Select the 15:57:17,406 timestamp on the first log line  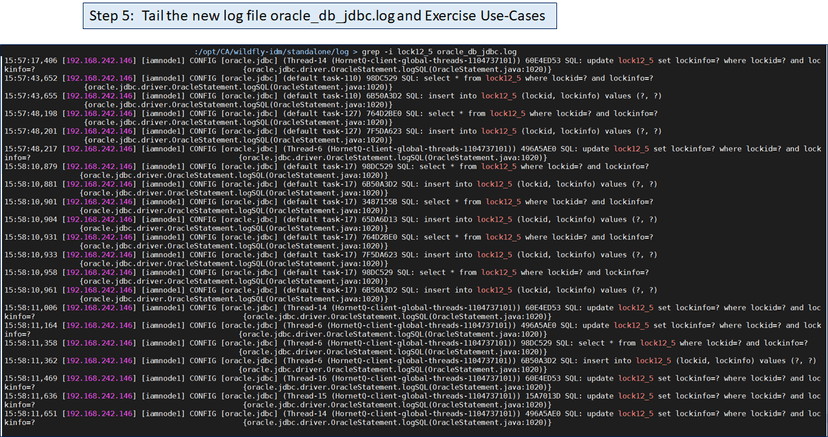(x=29, y=60)
